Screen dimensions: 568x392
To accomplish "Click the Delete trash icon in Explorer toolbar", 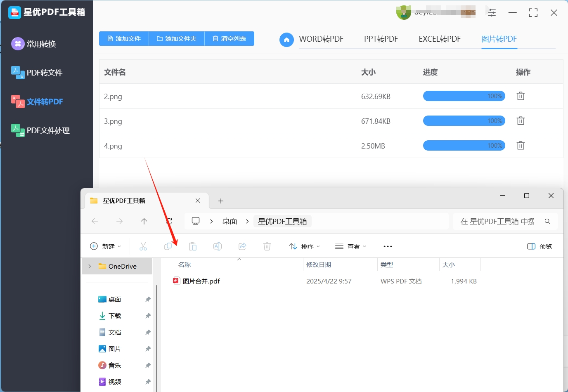I will click(267, 246).
